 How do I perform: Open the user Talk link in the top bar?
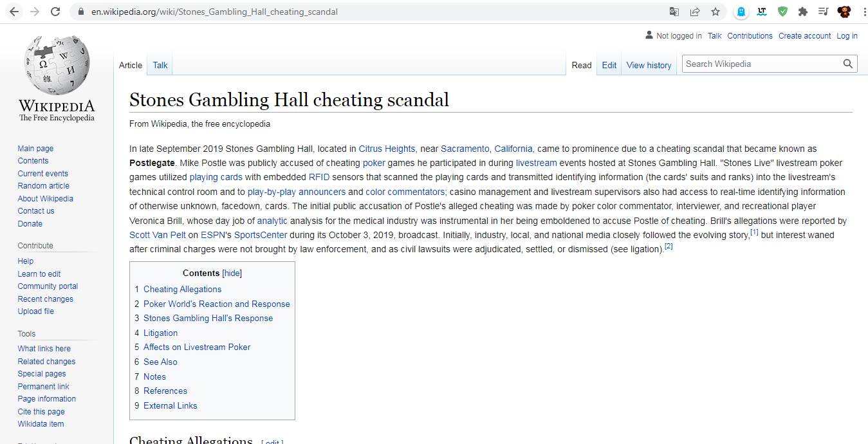(714, 36)
